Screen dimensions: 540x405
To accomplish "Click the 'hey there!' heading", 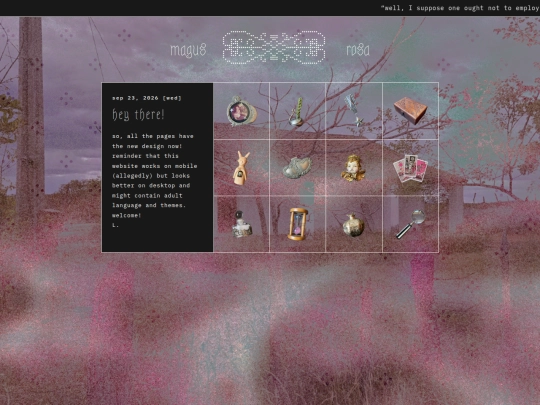I will tap(138, 114).
